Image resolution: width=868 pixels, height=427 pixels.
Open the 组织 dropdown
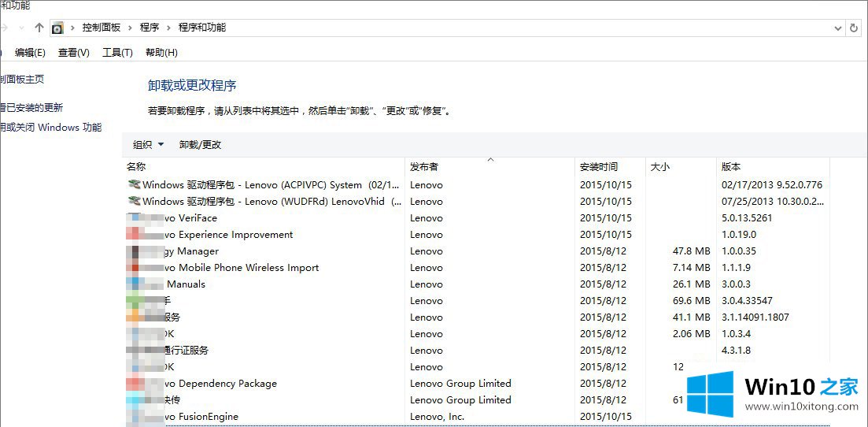(x=149, y=145)
